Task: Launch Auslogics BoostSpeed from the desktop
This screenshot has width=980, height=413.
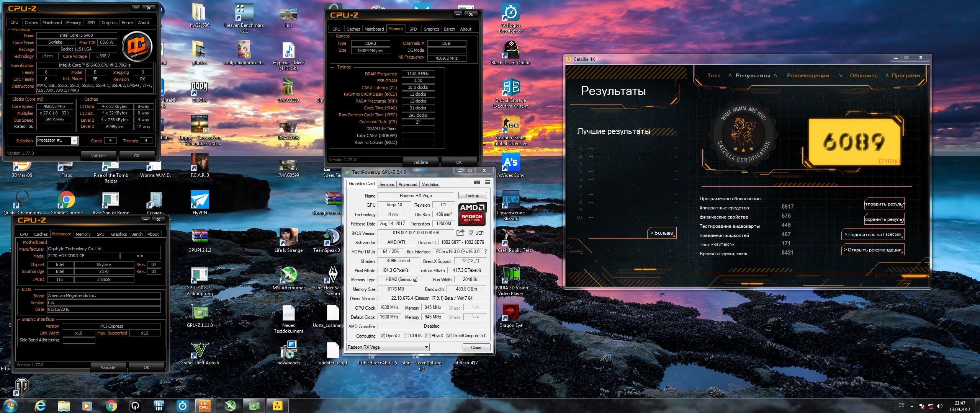Action: click(510, 18)
